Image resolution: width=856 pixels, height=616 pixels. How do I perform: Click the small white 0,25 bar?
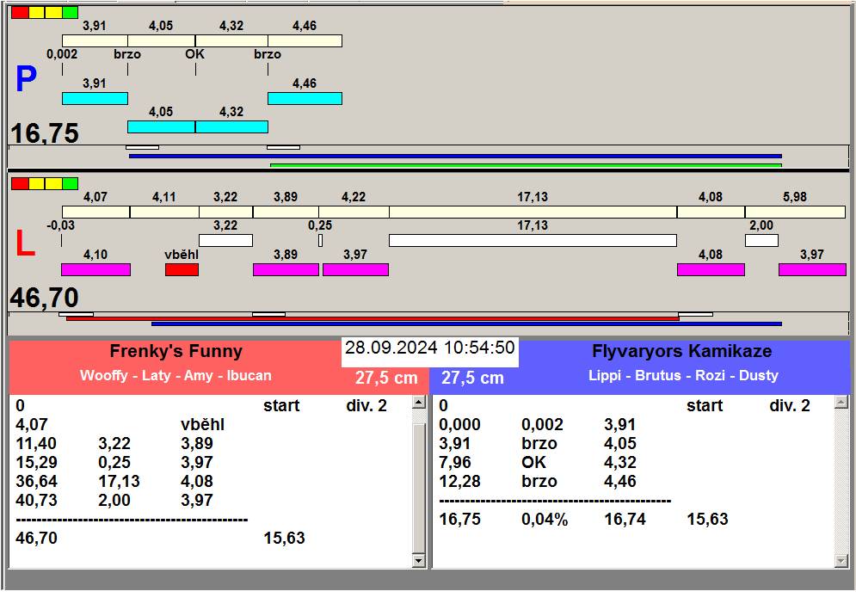click(x=320, y=240)
